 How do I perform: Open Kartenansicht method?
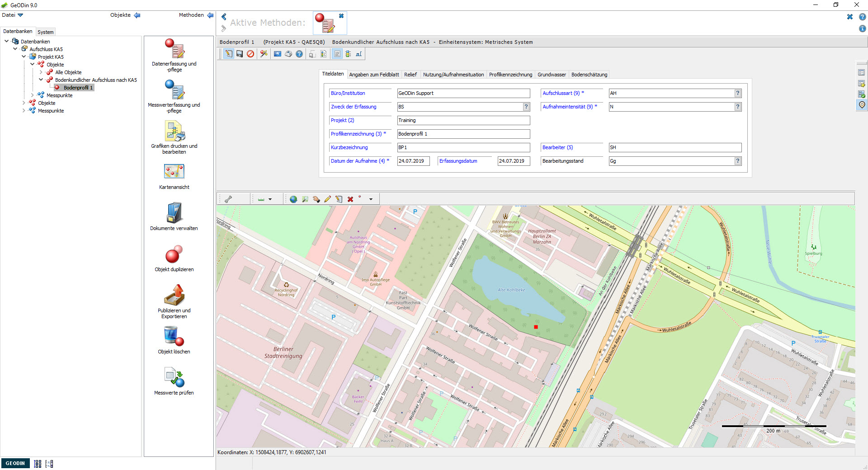pyautogui.click(x=174, y=176)
